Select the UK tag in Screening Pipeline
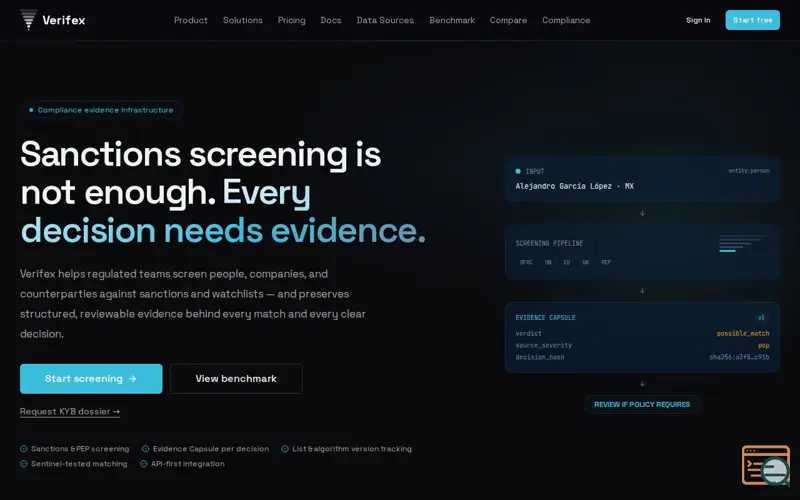The width and height of the screenshot is (800, 500). pos(586,262)
